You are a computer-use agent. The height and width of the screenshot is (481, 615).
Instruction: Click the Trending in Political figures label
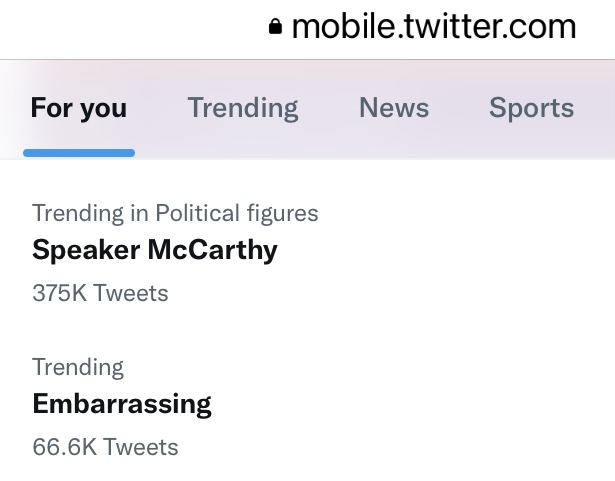click(x=175, y=214)
